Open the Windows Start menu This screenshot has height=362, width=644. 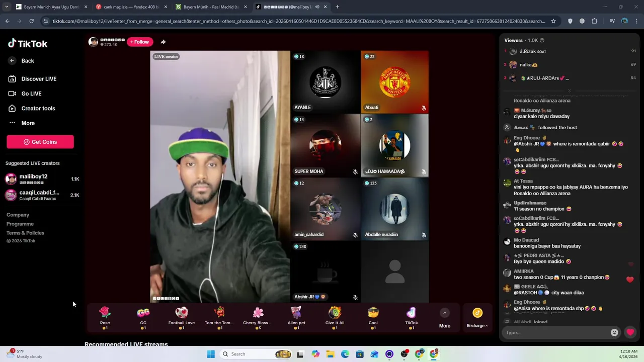click(x=211, y=354)
